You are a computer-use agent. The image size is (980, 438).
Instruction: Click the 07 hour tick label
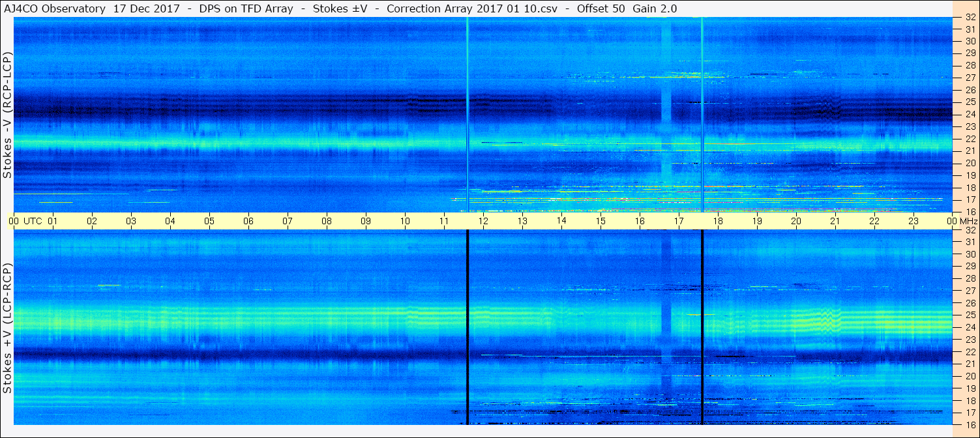pos(288,222)
